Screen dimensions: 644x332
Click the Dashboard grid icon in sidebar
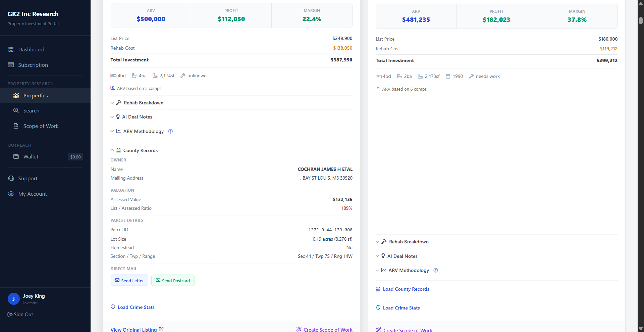point(11,49)
